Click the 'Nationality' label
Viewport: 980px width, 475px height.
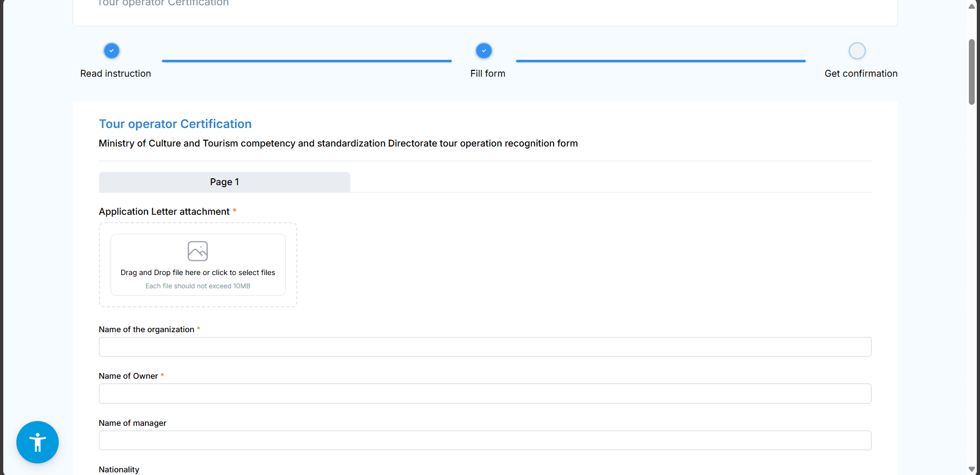click(119, 470)
